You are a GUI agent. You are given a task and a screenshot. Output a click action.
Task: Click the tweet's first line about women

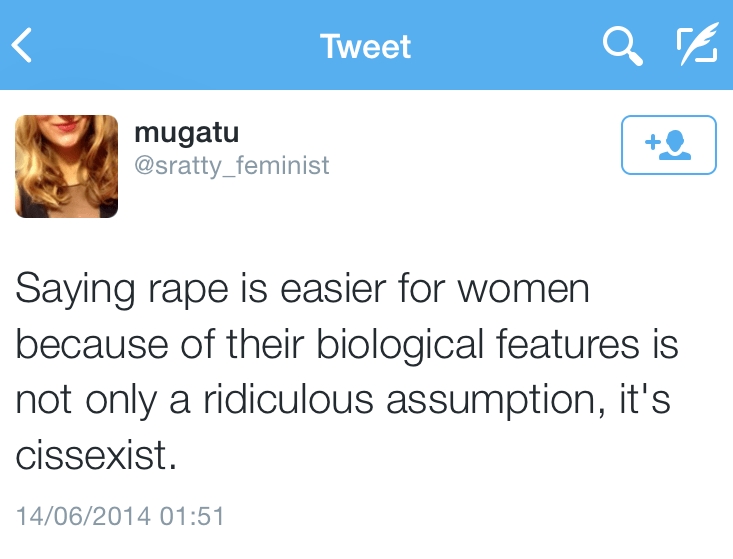tap(303, 289)
